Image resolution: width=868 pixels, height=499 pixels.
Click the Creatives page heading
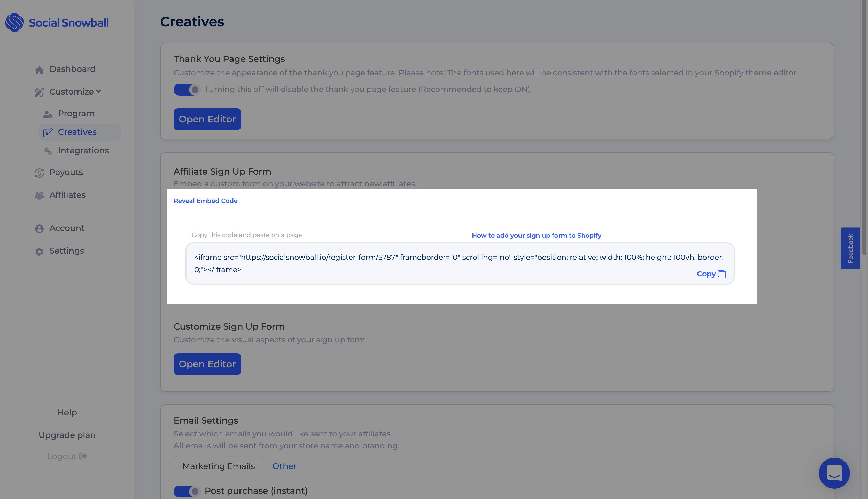tap(192, 22)
